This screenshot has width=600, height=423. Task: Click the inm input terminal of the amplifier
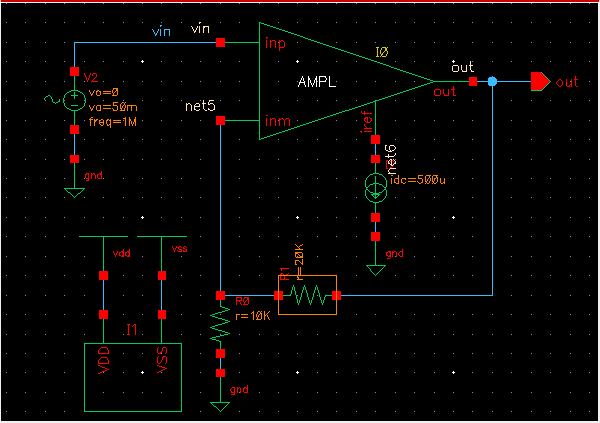click(x=276, y=122)
